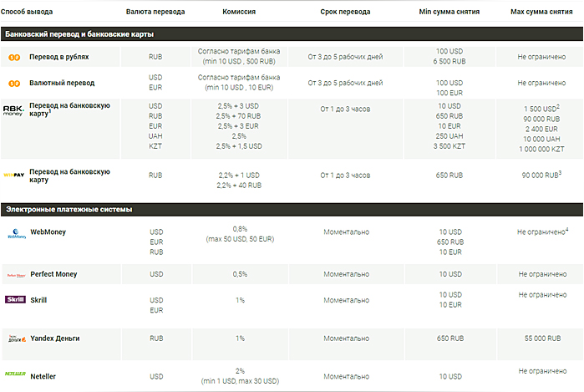The height and width of the screenshot is (392, 584).
Task: Click the Max сумма снятия column header
Action: coord(541,13)
